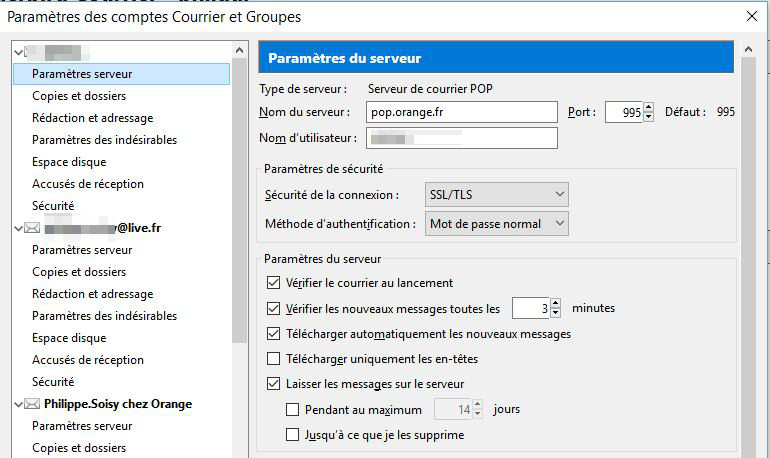This screenshot has height=458, width=770.
Task: Open the Sécurité de la connexion dropdown
Action: 496,194
